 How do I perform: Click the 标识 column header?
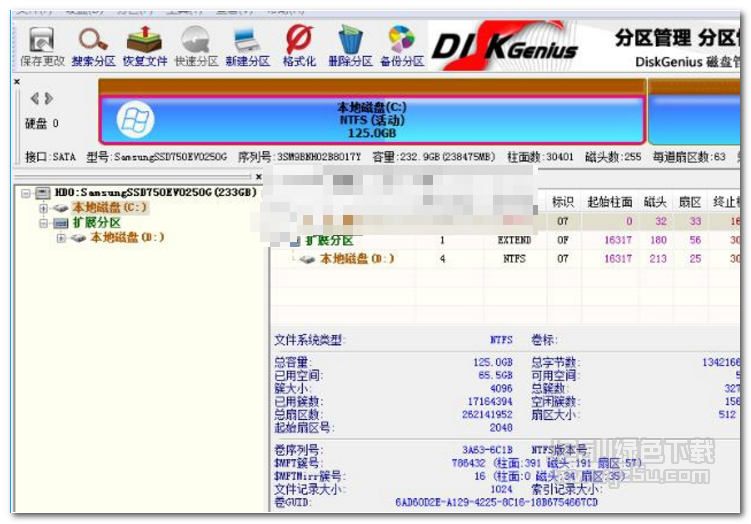click(563, 202)
